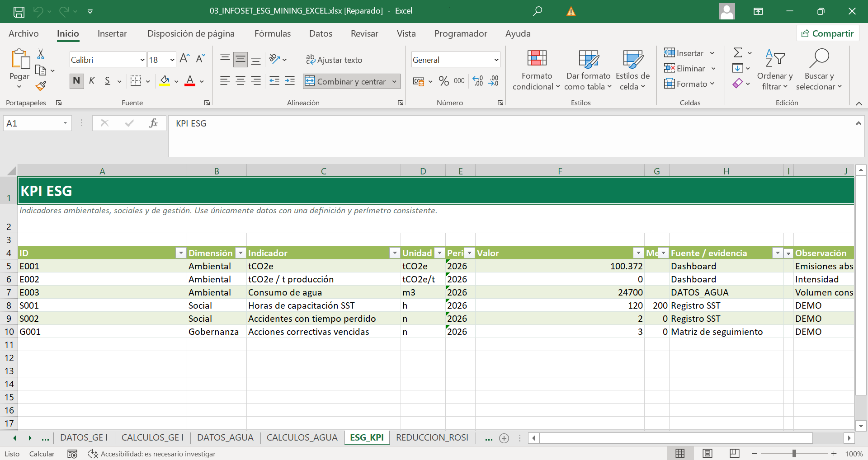Apply thousands separator 000 style
This screenshot has height=460, width=868.
(x=459, y=81)
